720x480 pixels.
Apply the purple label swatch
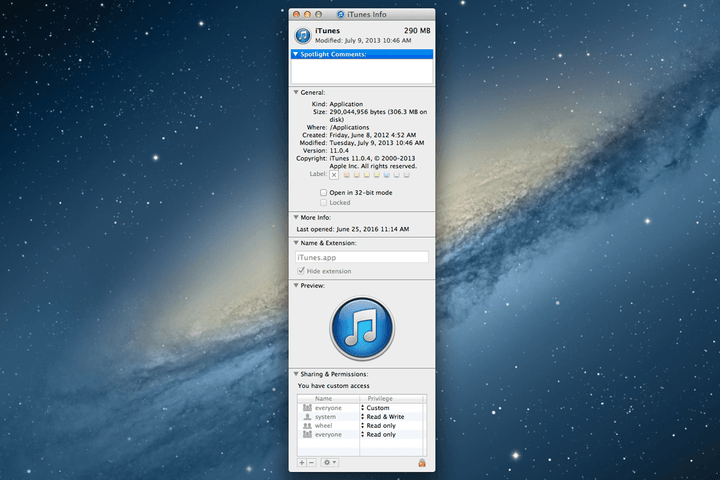point(396,175)
